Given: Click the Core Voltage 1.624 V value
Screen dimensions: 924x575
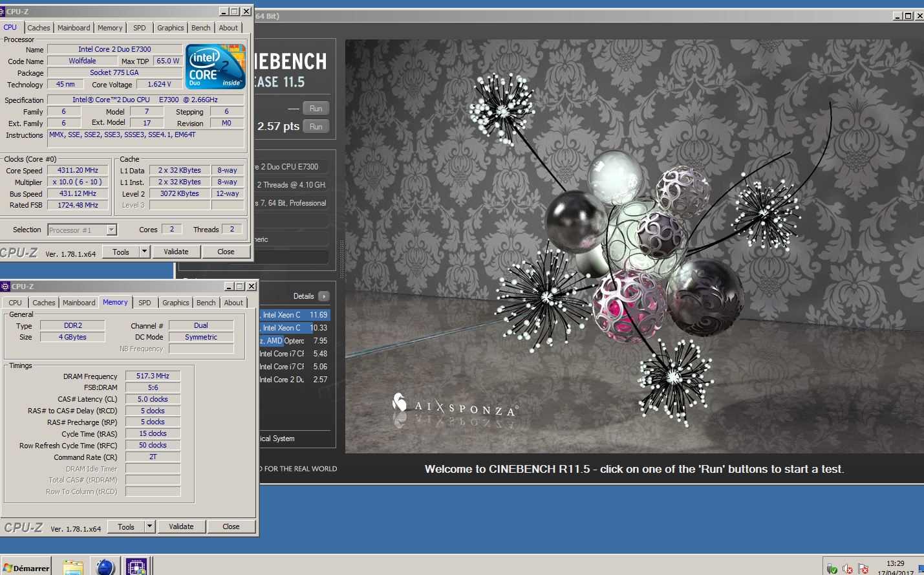Looking at the screenshot, I should click(159, 84).
